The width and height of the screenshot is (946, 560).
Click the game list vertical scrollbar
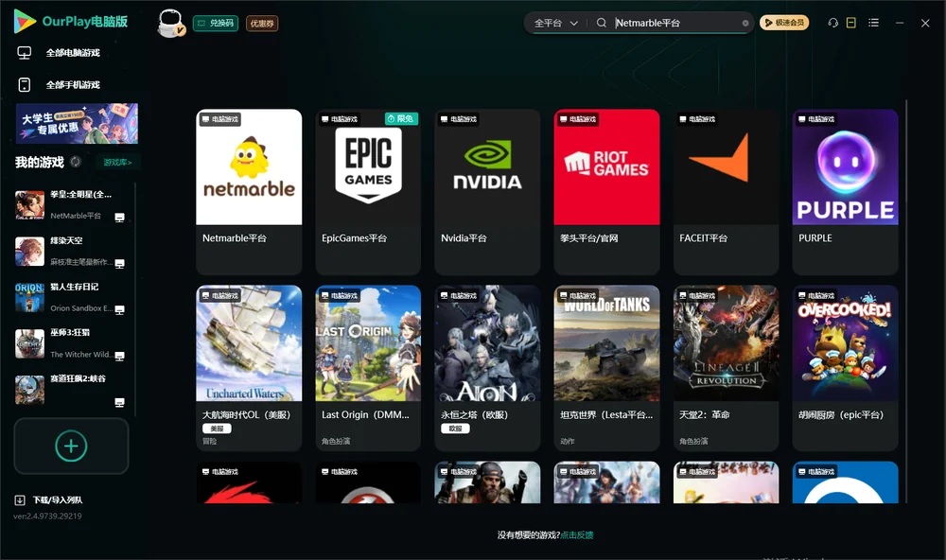906,302
